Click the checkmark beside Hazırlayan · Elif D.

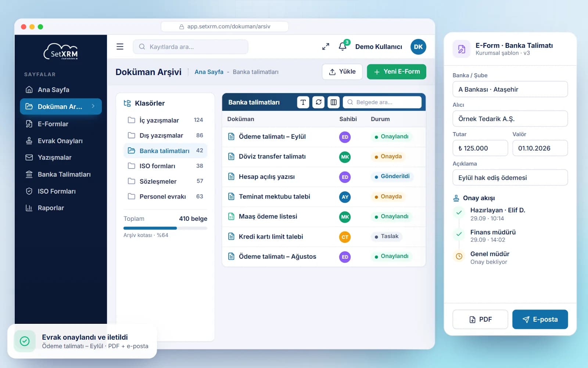459,212
